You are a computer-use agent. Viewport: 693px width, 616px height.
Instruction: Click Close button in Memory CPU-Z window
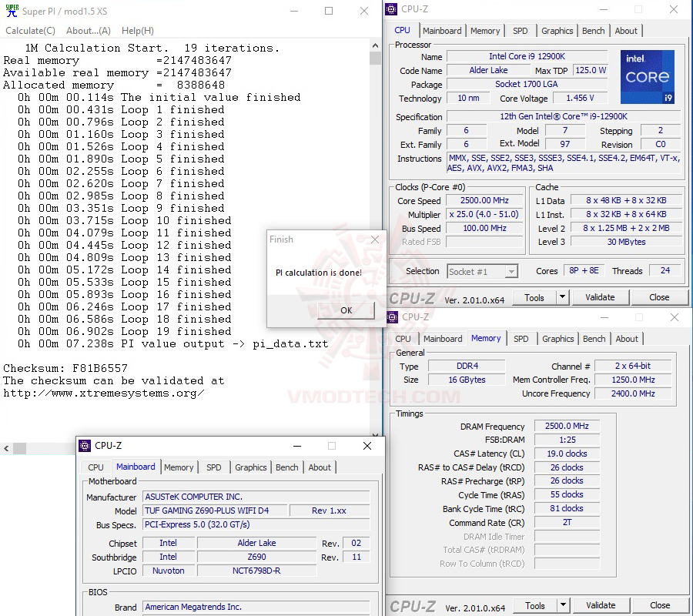(660, 605)
